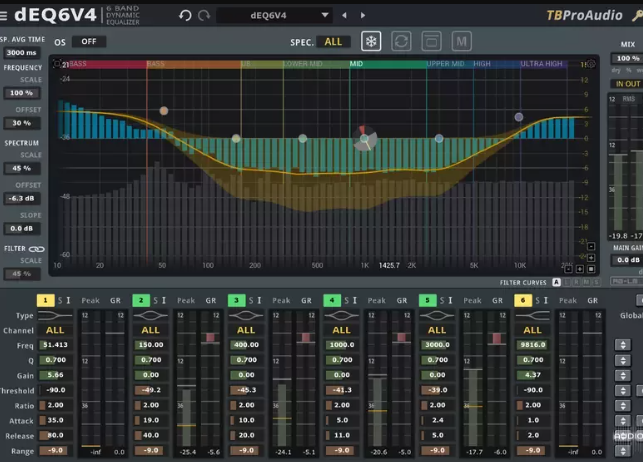Select the band 4 node on the EQ curve

[x=364, y=139]
